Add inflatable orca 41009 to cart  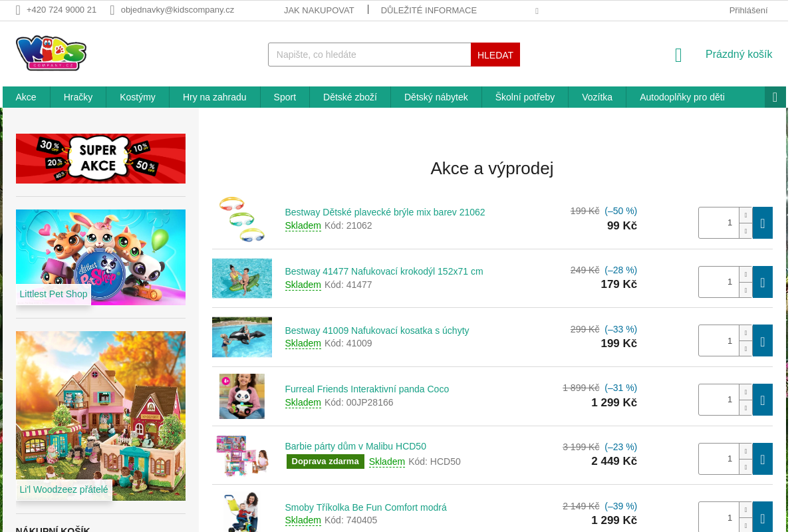762,340
